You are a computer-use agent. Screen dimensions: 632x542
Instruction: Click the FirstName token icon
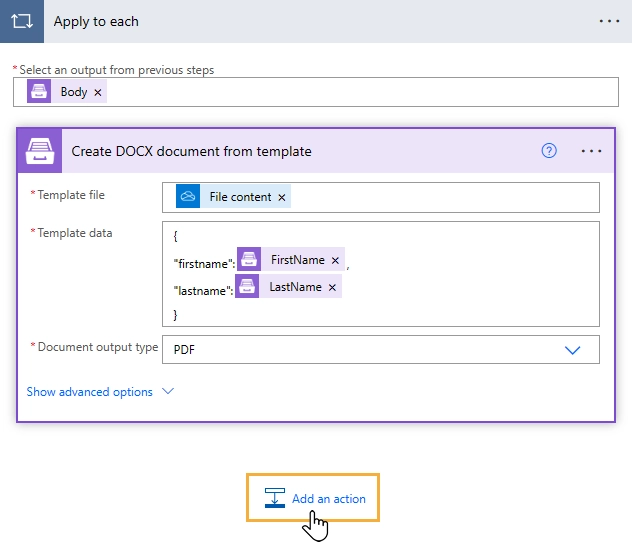click(x=249, y=259)
